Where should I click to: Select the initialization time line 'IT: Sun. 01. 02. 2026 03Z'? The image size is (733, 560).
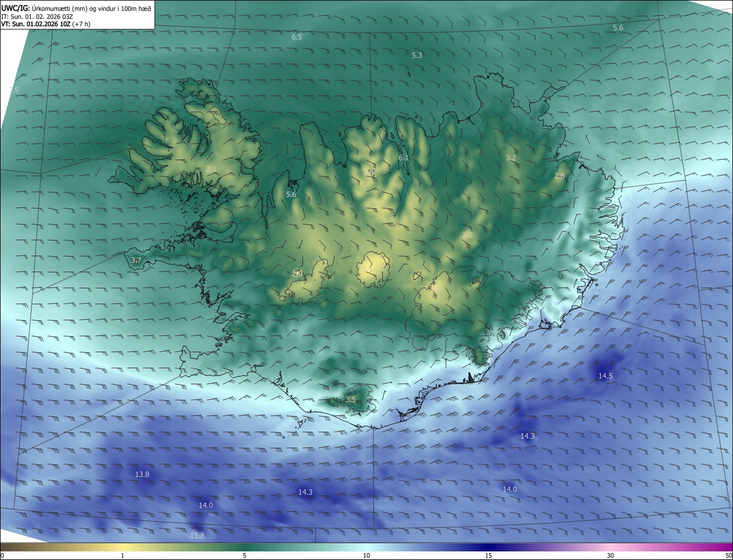pos(37,17)
